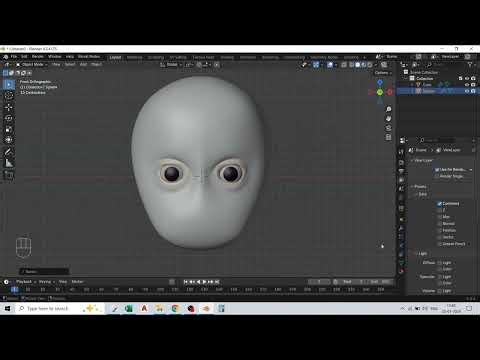Enable the Z pass checkbox
This screenshot has width=480, height=360.
pyautogui.click(x=439, y=210)
